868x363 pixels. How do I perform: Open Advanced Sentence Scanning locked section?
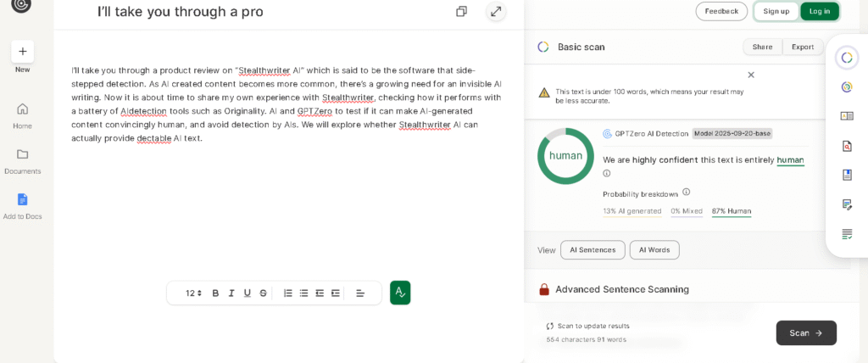pyautogui.click(x=621, y=289)
